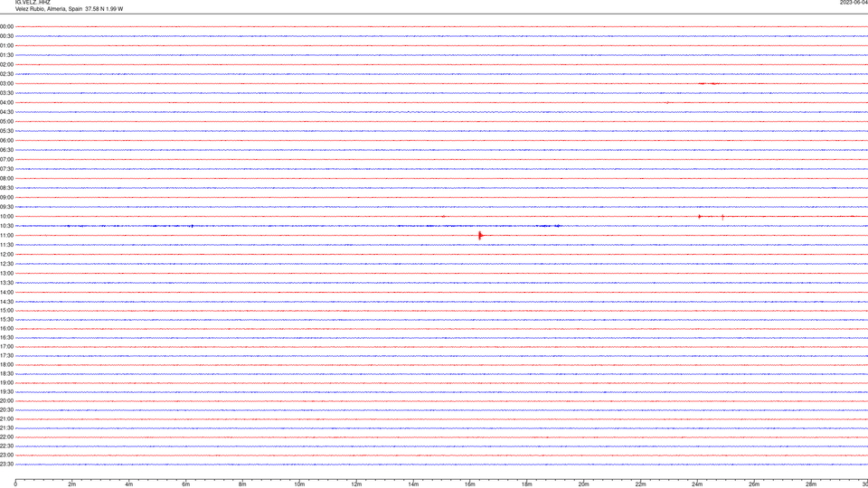This screenshot has height=488, width=868.
Task: Click the 12:30 time label
Action: 6,264
